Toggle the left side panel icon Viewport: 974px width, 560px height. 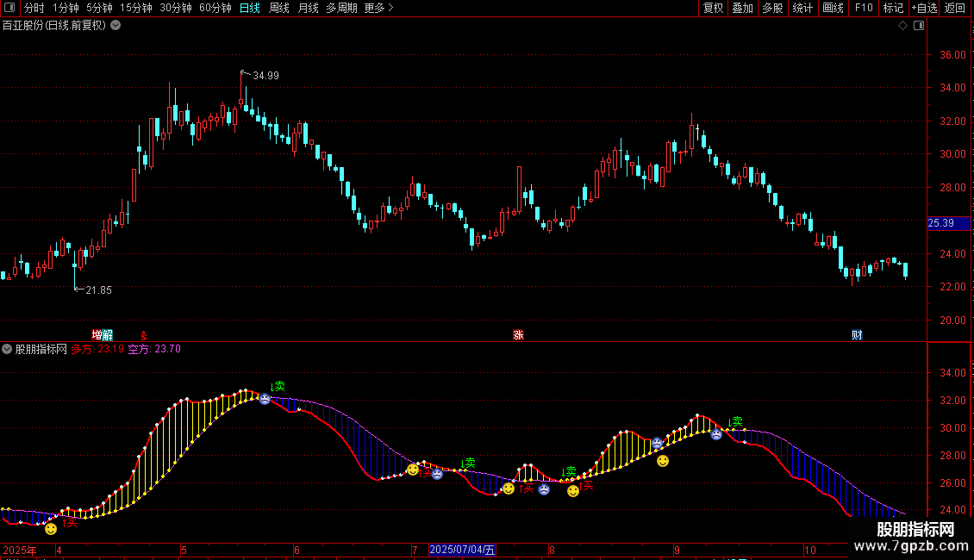[9, 8]
